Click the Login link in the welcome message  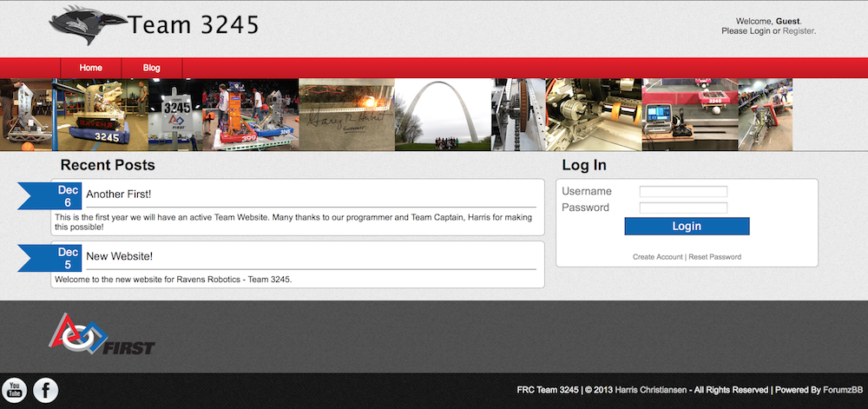(x=759, y=31)
